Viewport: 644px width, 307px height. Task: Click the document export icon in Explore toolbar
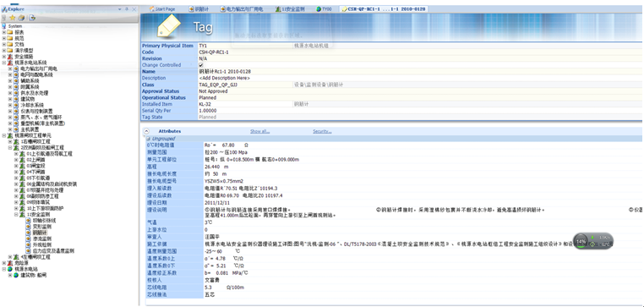[32, 18]
